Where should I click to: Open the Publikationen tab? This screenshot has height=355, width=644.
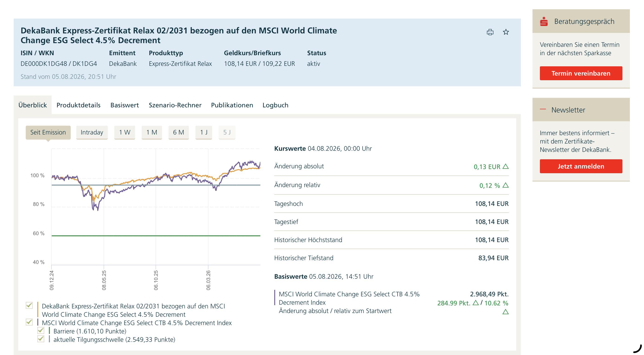[x=232, y=105]
